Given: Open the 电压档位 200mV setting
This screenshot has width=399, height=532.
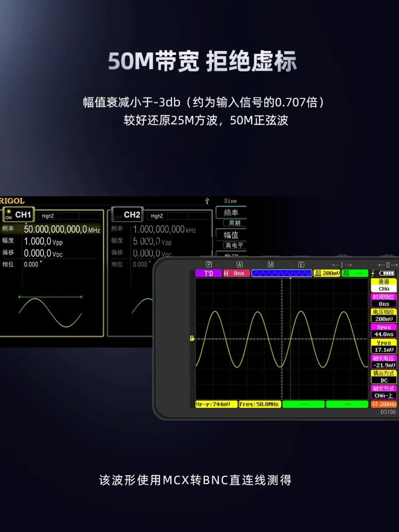Looking at the screenshot, I should (x=383, y=315).
